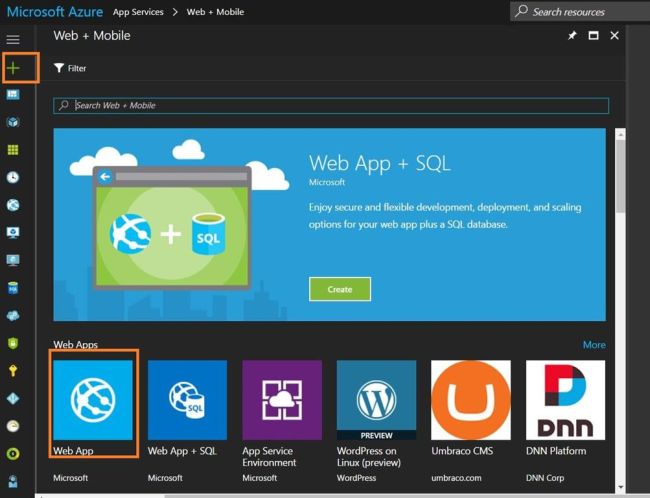Click the vertical scrollbar's up arrow

point(620,134)
